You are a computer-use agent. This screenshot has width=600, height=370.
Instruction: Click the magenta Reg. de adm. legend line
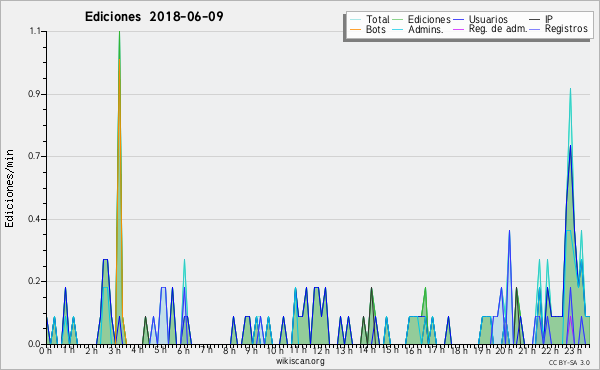(458, 29)
